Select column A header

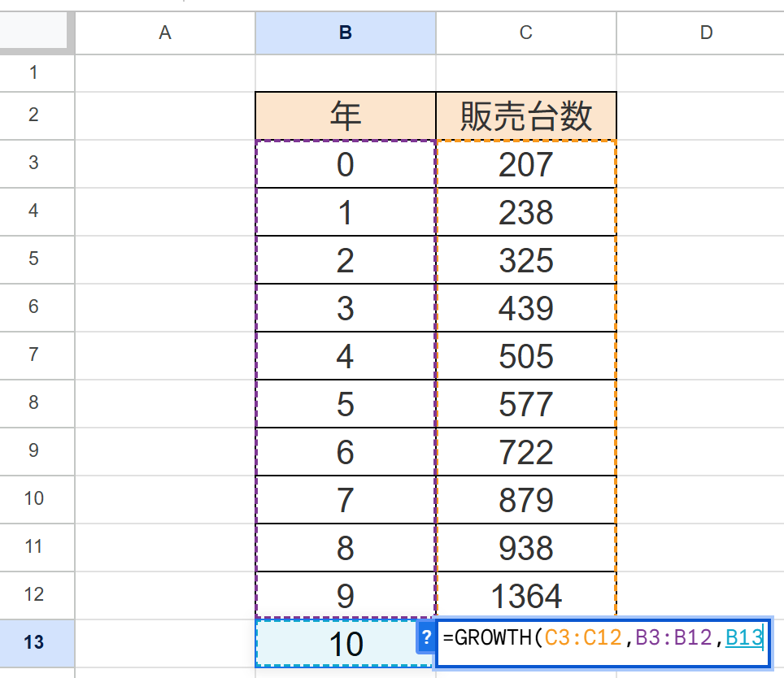[165, 33]
